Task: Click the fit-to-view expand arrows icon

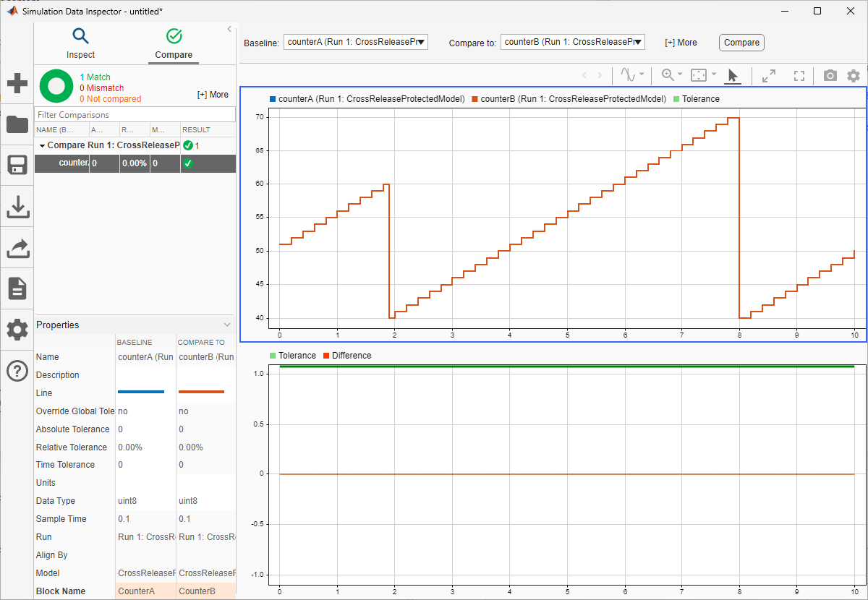Action: (768, 75)
